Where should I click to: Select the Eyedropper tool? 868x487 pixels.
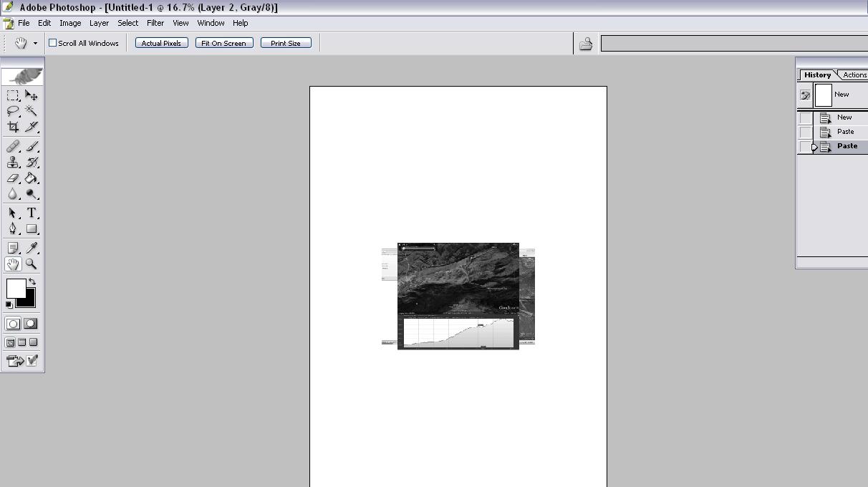pyautogui.click(x=32, y=249)
